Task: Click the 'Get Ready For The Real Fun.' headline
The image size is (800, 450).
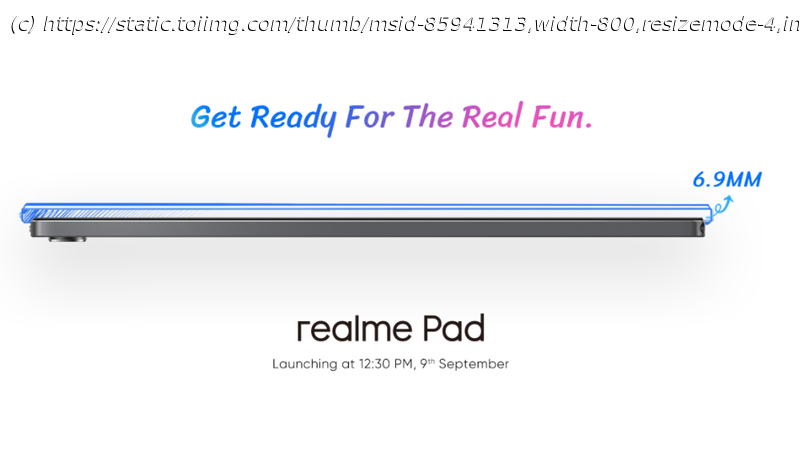Action: click(391, 118)
